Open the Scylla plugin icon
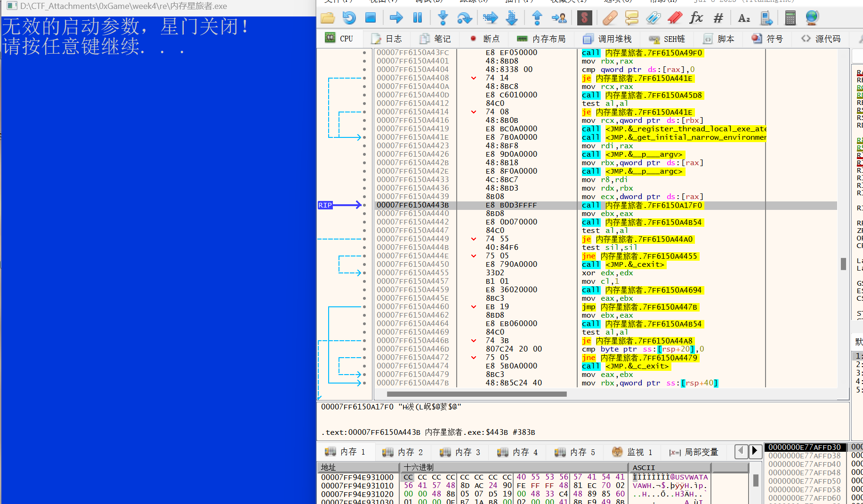The image size is (863, 504). 584,18
